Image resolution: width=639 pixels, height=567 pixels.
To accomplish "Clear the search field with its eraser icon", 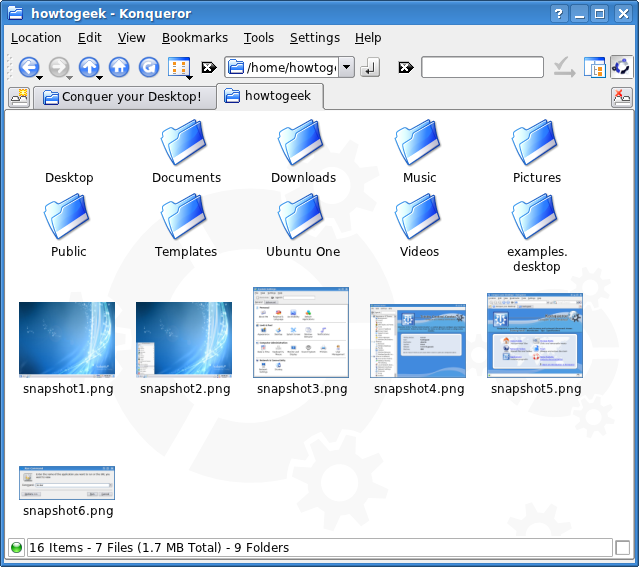I will tap(405, 67).
